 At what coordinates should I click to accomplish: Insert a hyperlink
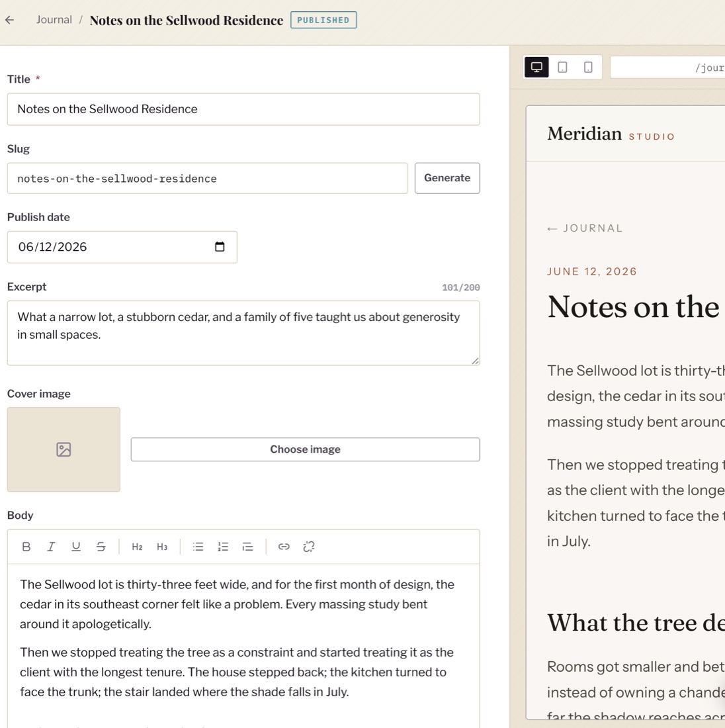point(284,547)
